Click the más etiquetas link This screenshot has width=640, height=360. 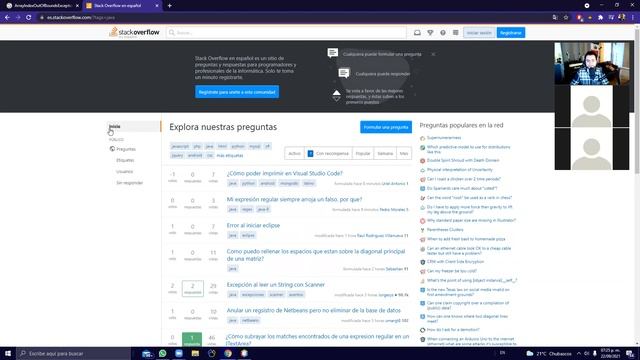pyautogui.click(x=230, y=156)
